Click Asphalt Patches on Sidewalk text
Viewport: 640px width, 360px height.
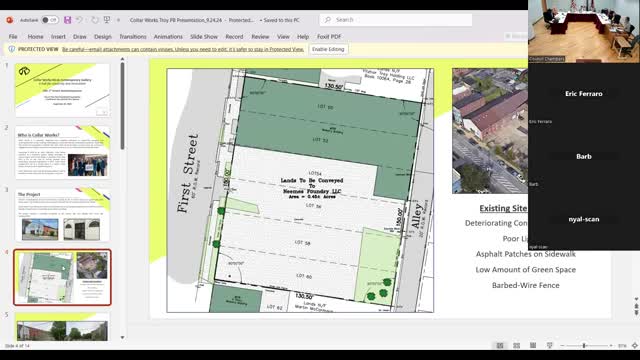tap(526, 254)
